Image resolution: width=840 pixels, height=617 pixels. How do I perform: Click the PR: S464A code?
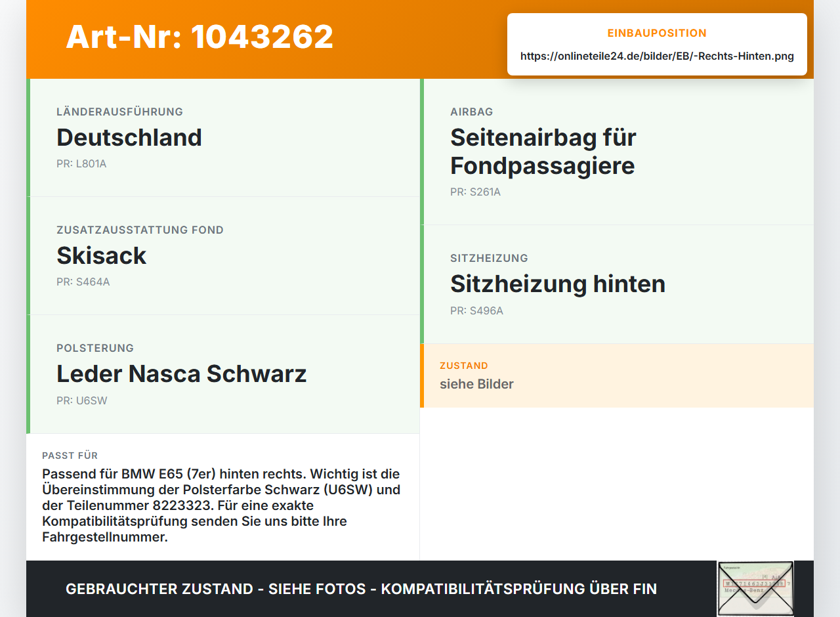click(83, 282)
